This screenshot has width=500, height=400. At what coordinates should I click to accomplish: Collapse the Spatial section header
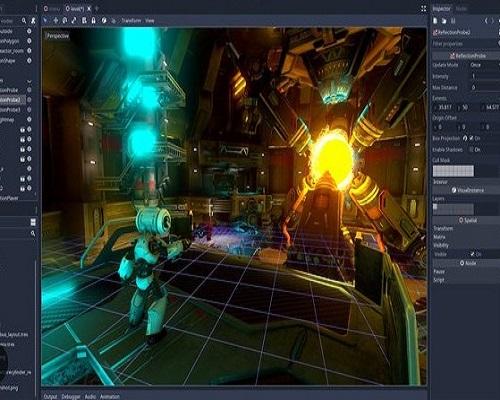(x=466, y=220)
